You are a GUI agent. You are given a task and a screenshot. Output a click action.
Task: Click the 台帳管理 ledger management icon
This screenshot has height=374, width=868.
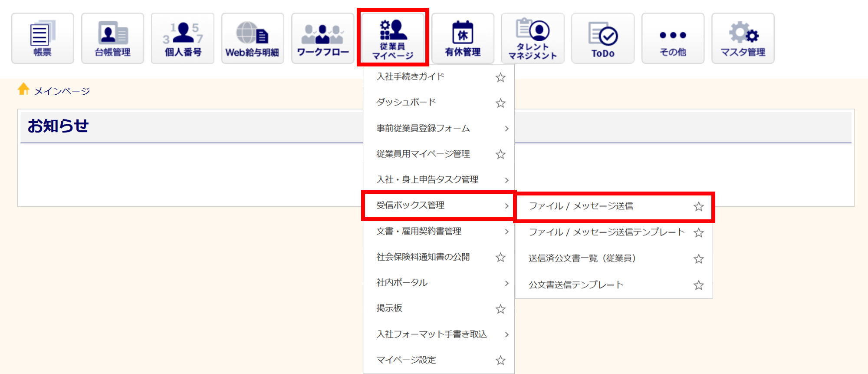(x=112, y=38)
